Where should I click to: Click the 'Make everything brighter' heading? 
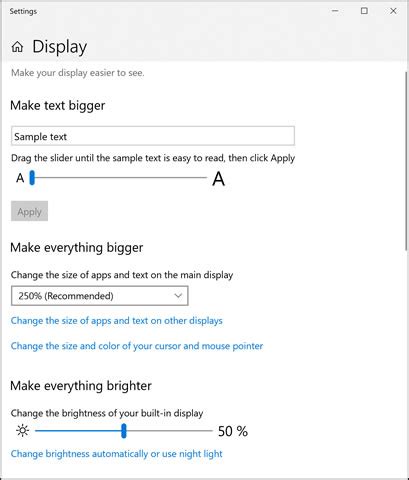tap(81, 386)
